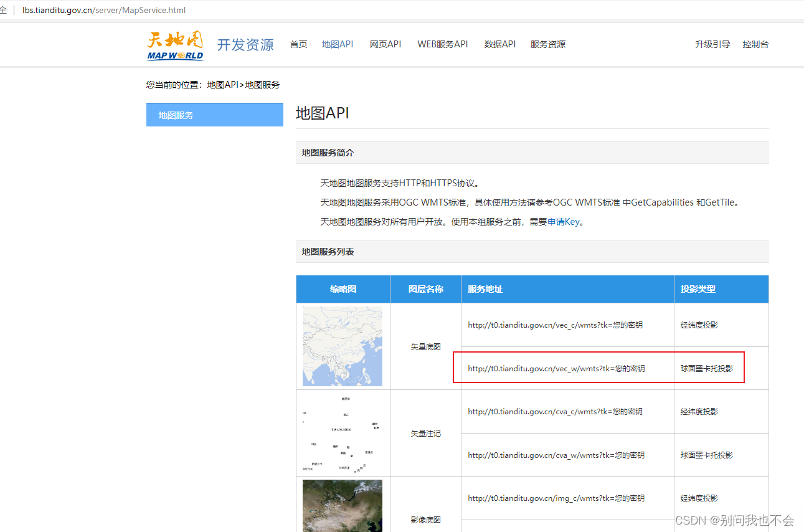The width and height of the screenshot is (804, 532).
Task: Open the 网页API menu item
Action: [385, 44]
